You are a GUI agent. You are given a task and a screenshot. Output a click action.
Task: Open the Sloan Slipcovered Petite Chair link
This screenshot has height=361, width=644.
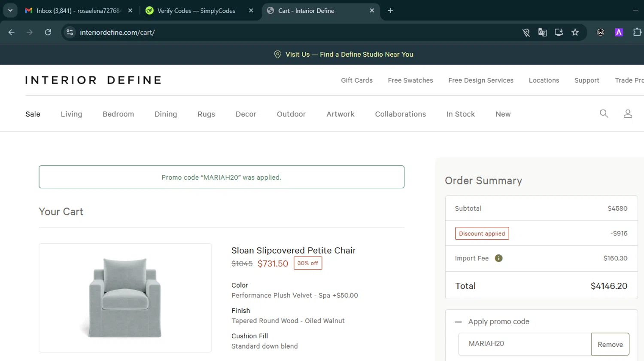[x=293, y=251]
